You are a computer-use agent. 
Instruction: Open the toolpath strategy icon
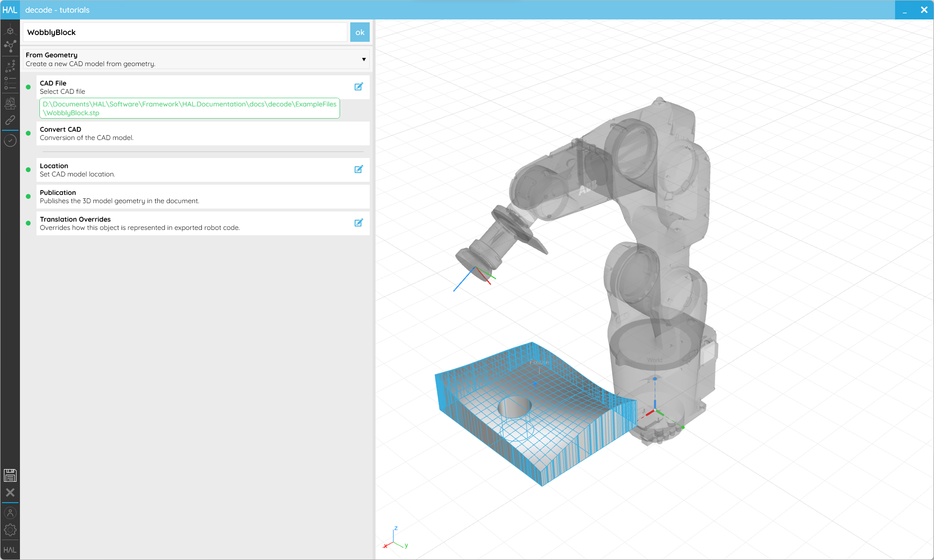click(10, 66)
